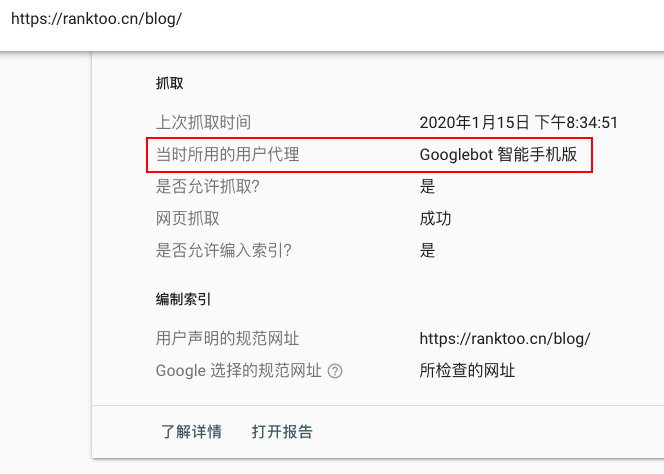Click the 编制索引 section heading
Screen dimensions: 664x474
(x=183, y=299)
